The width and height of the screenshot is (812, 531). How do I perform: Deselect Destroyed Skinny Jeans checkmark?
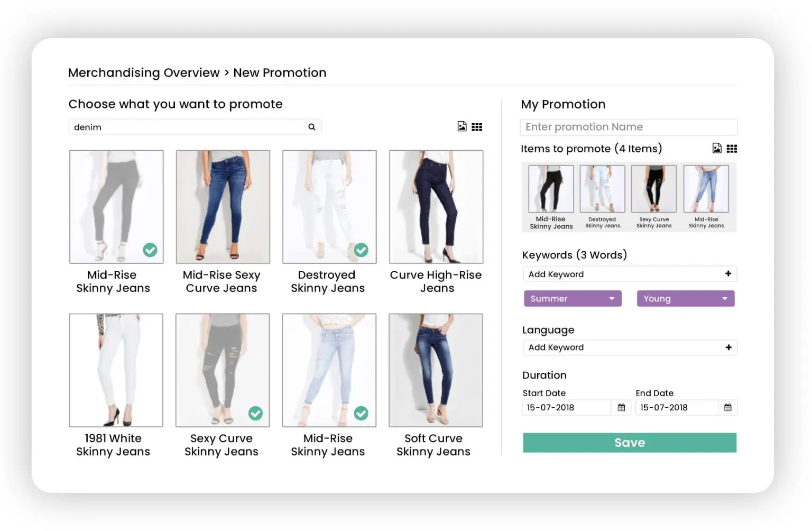(x=361, y=250)
